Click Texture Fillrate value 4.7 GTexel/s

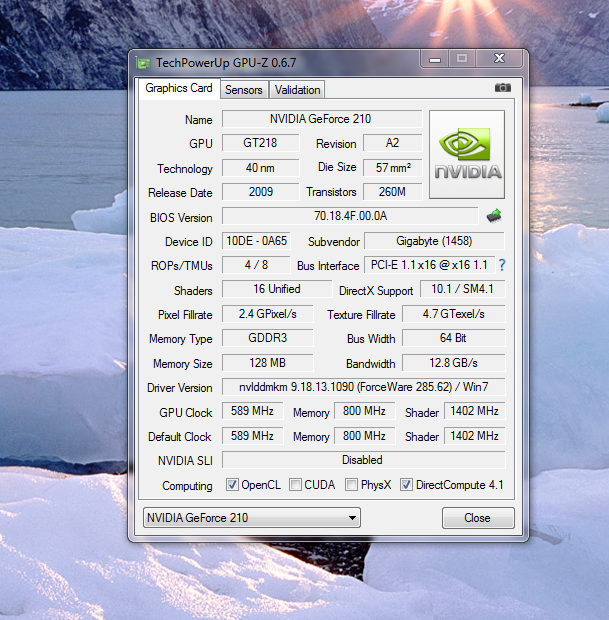click(454, 314)
